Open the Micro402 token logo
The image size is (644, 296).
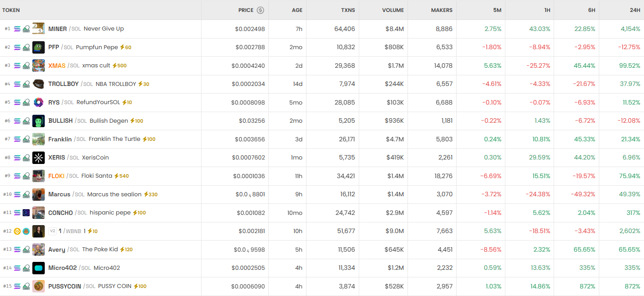click(x=39, y=268)
